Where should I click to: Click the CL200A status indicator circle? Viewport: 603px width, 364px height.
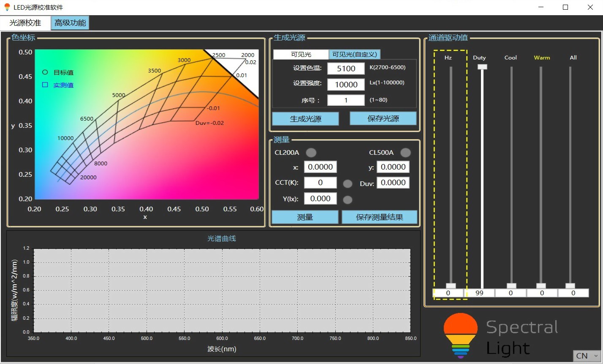(x=311, y=153)
